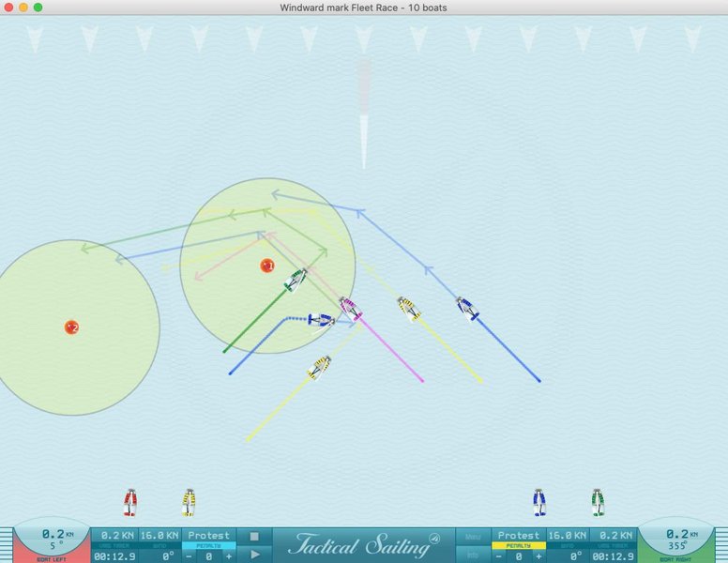Open the Menu button
728x563 pixels.
(x=472, y=537)
